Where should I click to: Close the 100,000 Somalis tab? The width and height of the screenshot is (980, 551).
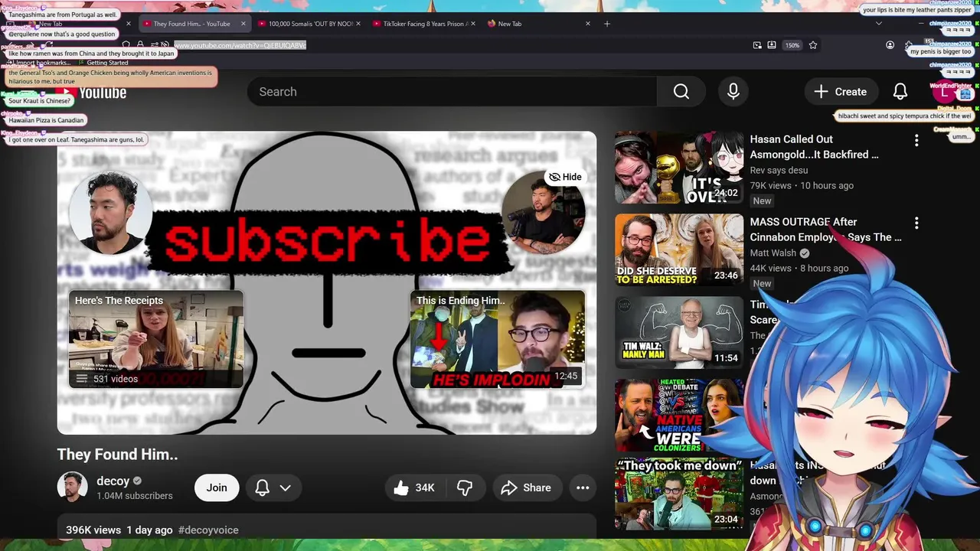tap(358, 24)
